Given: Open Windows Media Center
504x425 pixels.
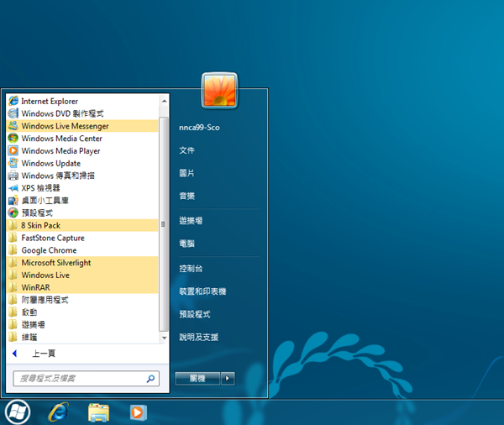Looking at the screenshot, I should click(x=82, y=139).
